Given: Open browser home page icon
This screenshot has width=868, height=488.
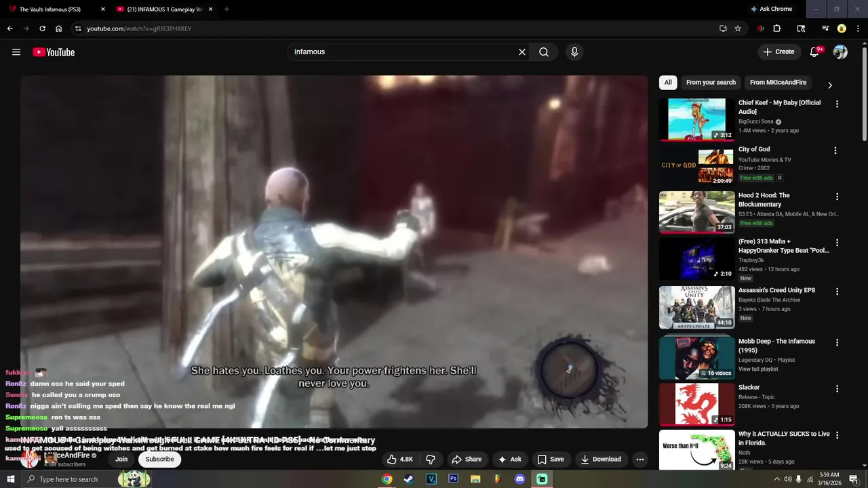Looking at the screenshot, I should pyautogui.click(x=59, y=28).
